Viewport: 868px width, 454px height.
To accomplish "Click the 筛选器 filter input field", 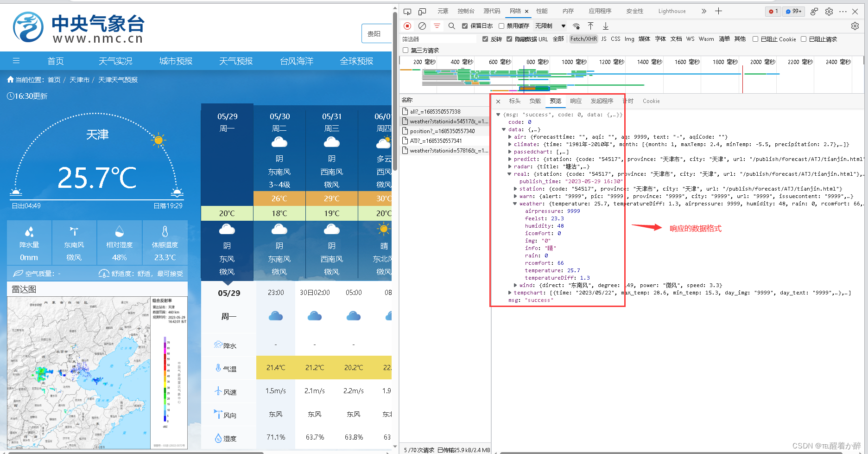I will (438, 39).
